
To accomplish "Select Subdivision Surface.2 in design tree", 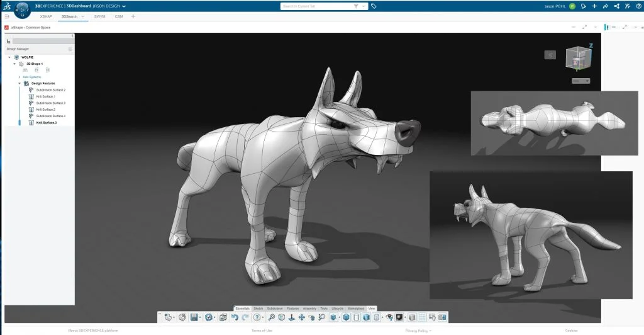I will (x=50, y=90).
